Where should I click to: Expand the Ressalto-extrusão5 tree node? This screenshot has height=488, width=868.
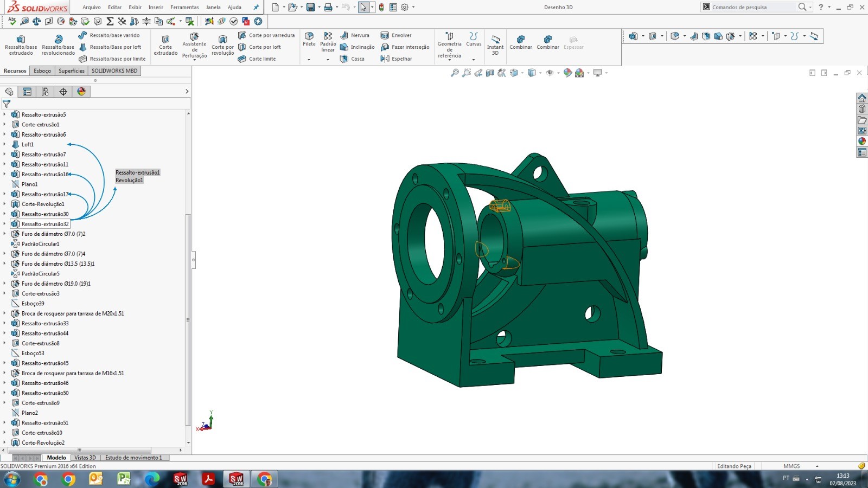click(4, 114)
